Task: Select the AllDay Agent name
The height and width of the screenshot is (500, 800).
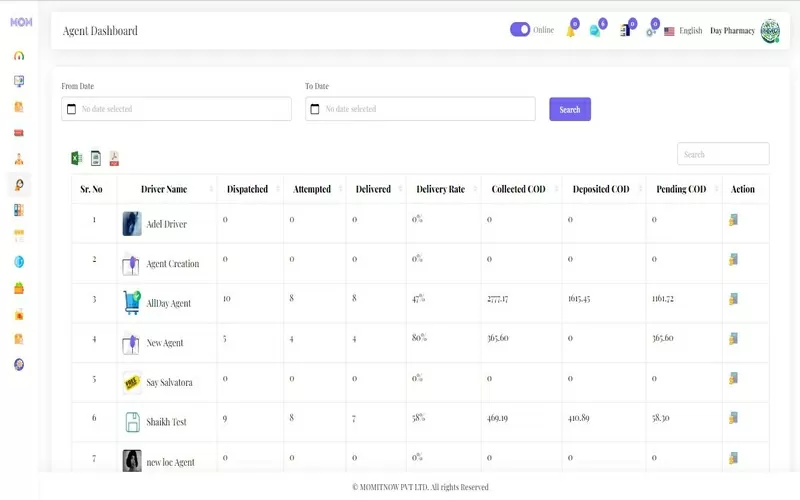Action: (168, 304)
